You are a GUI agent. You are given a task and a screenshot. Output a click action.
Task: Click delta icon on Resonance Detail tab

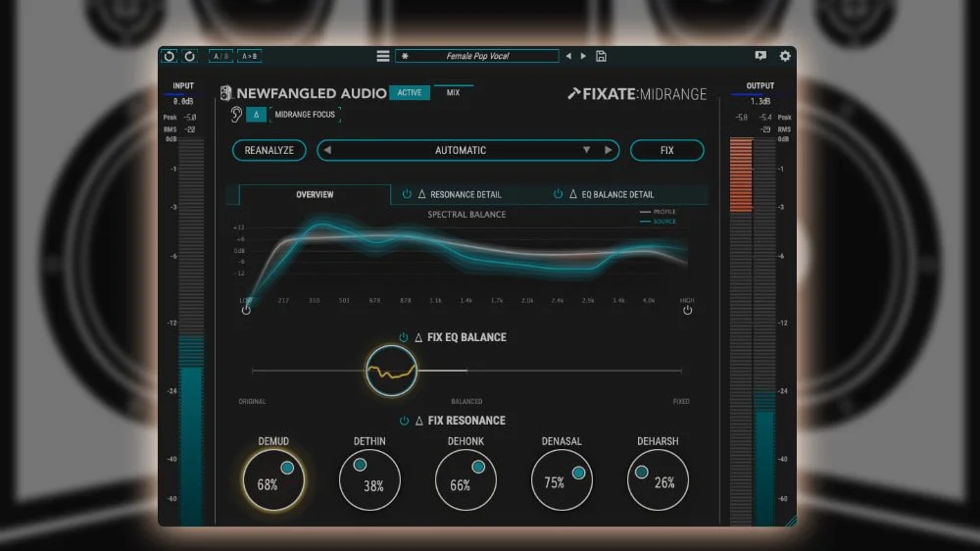421,194
